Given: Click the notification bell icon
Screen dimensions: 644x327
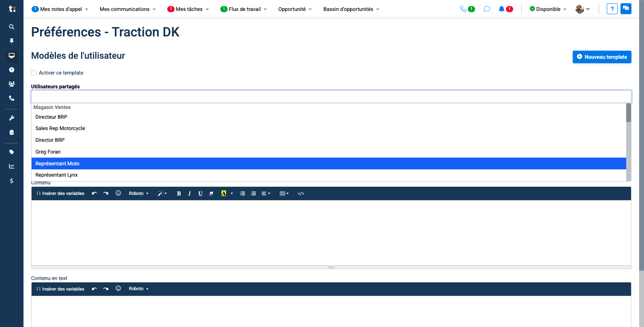Looking at the screenshot, I should (x=501, y=9).
